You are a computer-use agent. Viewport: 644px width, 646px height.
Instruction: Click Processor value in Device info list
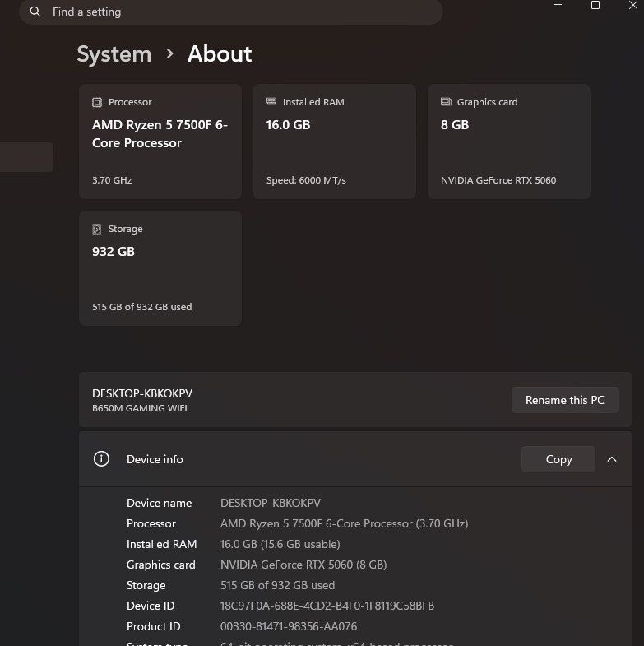(x=345, y=523)
